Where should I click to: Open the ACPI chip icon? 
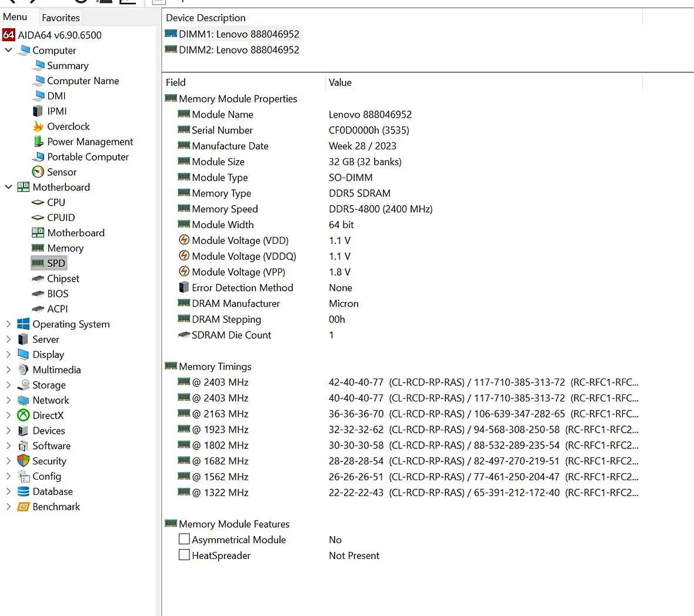point(38,309)
